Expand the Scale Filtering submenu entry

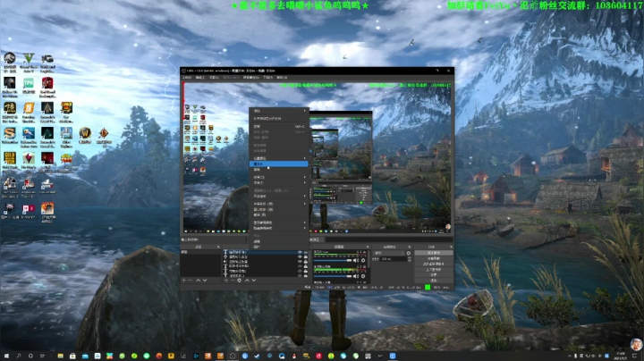pos(278,196)
